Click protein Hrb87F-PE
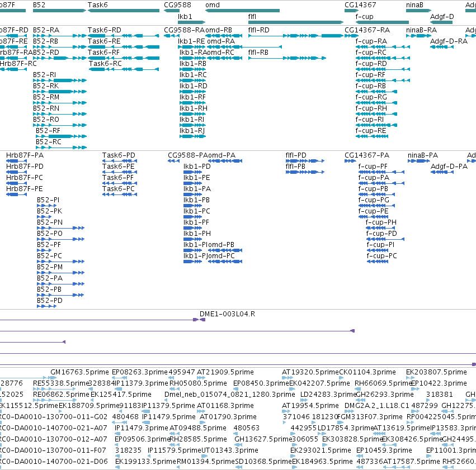Image resolution: width=476 pixels, height=470 pixels. click(24, 188)
